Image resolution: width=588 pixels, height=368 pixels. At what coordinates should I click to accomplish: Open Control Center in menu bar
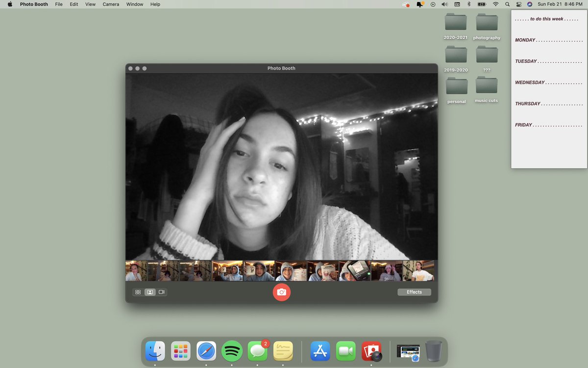tap(519, 4)
